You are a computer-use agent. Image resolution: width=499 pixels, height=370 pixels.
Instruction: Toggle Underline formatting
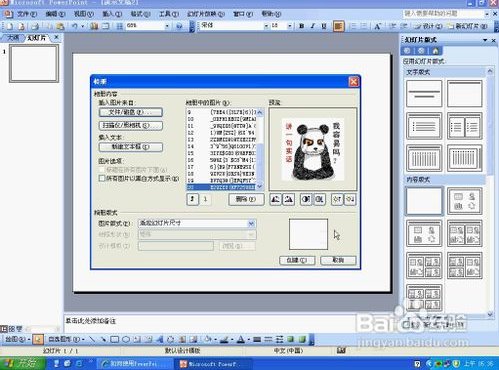(324, 26)
